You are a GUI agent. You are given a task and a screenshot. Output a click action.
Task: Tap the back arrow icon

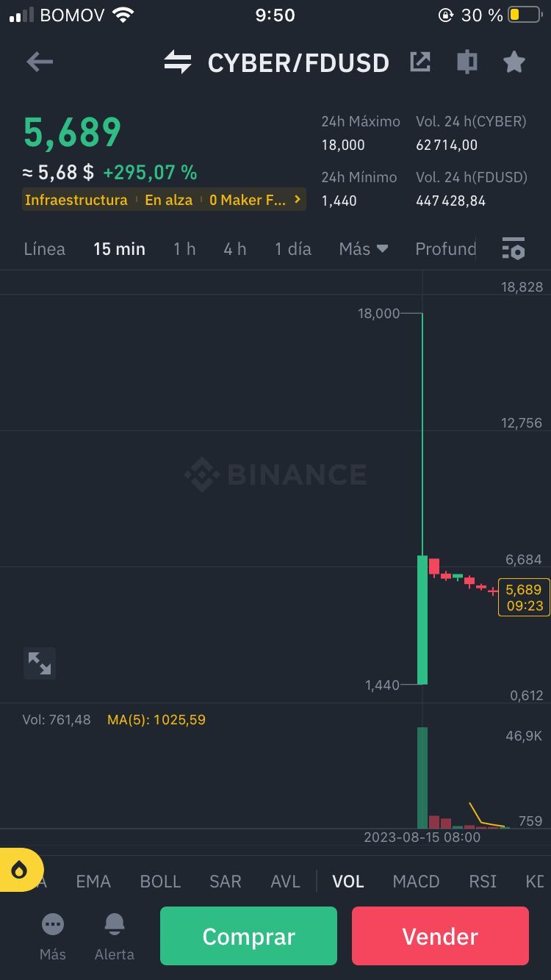tap(40, 62)
